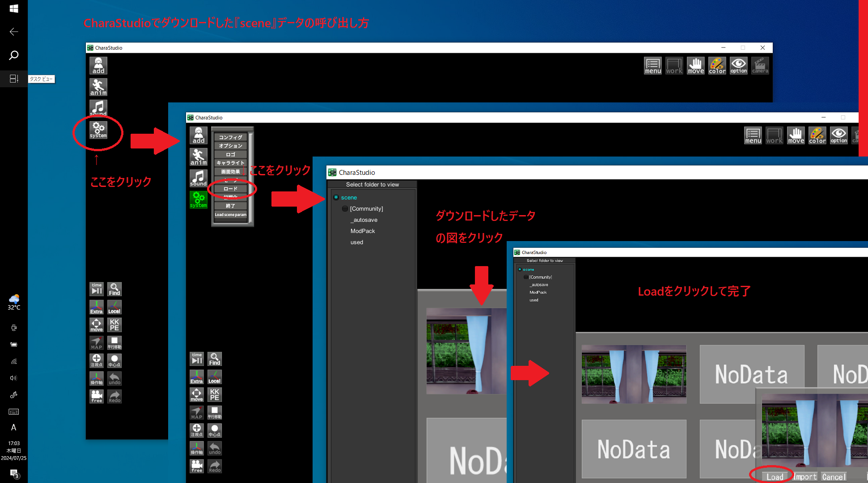Open the _autosave folder in large folder list
This screenshot has height=483, width=868.
(364, 220)
